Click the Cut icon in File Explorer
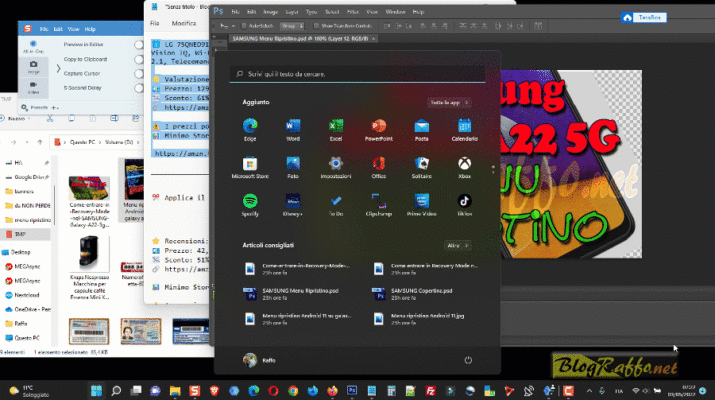715x400 pixels. (50, 119)
